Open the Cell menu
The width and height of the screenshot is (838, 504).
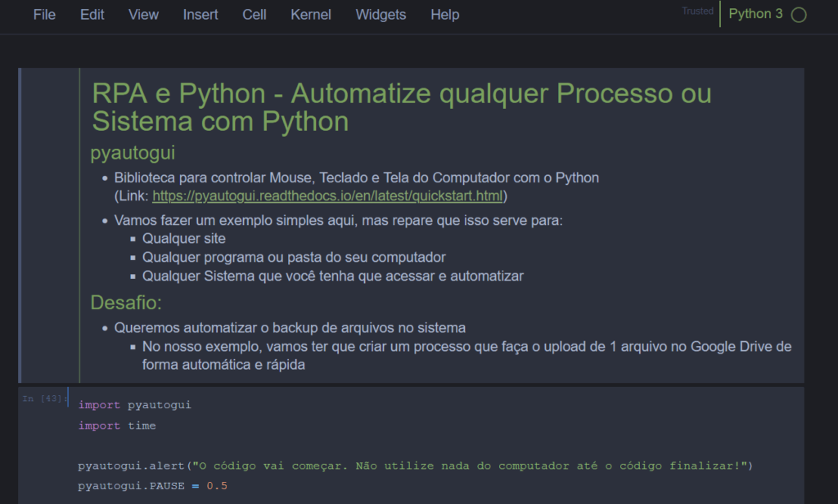(255, 15)
